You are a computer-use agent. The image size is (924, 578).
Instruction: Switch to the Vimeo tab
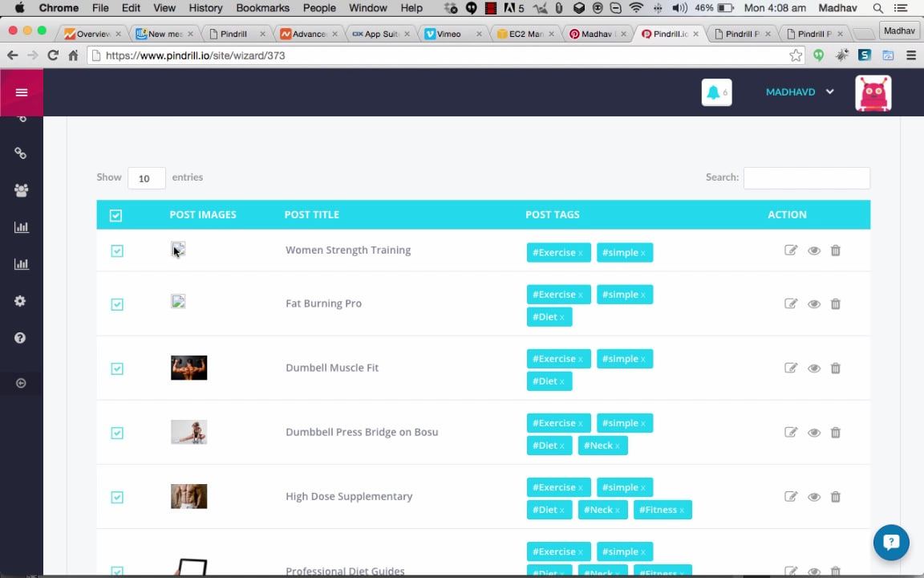click(x=452, y=34)
